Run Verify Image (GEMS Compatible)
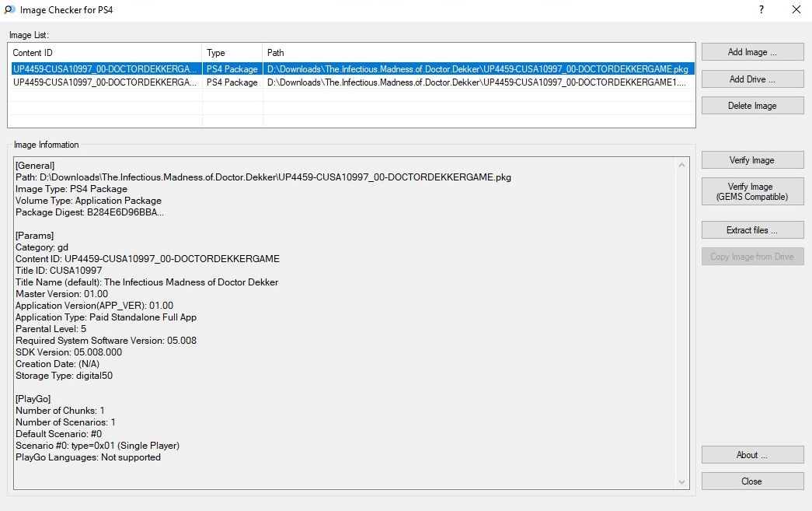Image resolution: width=812 pixels, height=511 pixels. tap(752, 191)
